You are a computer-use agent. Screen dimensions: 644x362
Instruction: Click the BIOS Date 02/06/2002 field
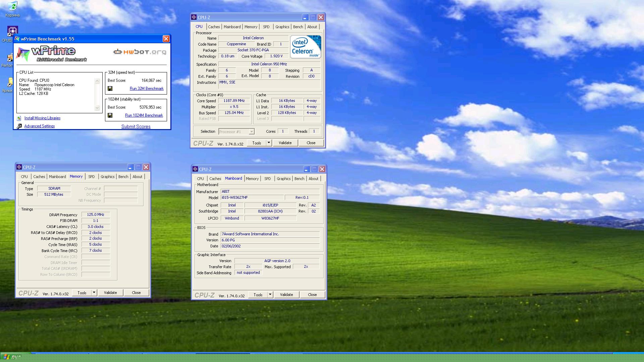[x=270, y=246]
